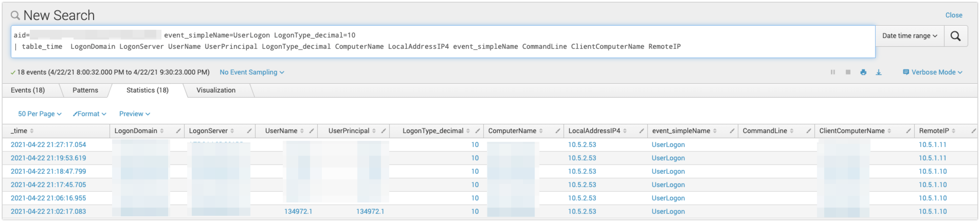The image size is (980, 222).
Task: Edit format of LogonDomain column pencil
Action: (x=178, y=131)
